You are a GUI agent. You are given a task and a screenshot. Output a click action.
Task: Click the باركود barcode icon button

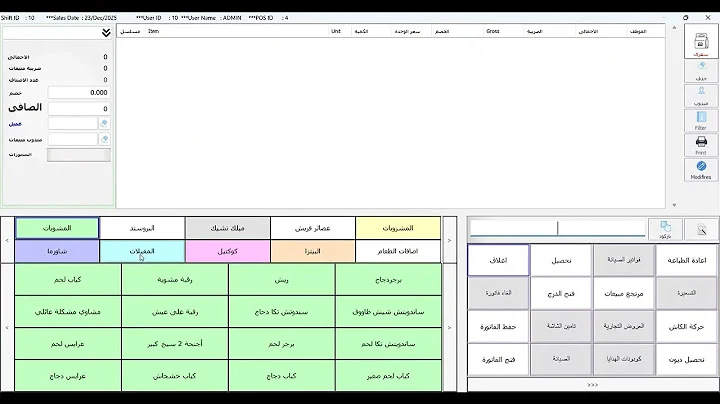pos(665,229)
